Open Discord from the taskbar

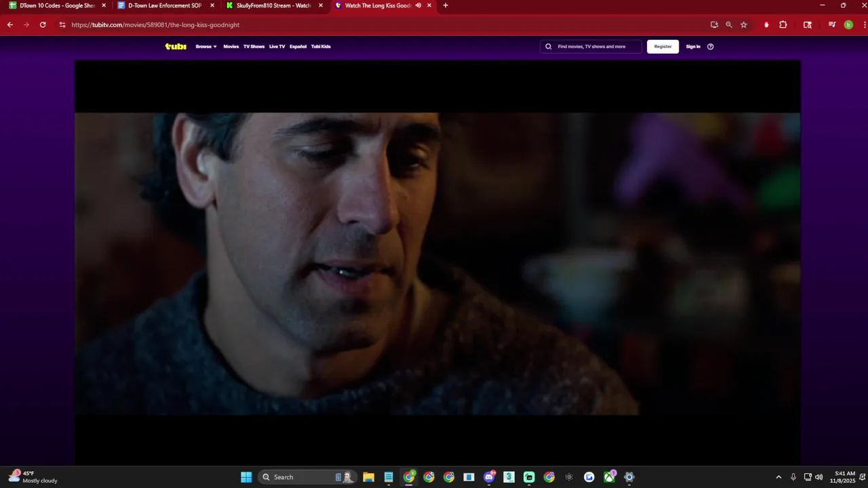pos(489,477)
